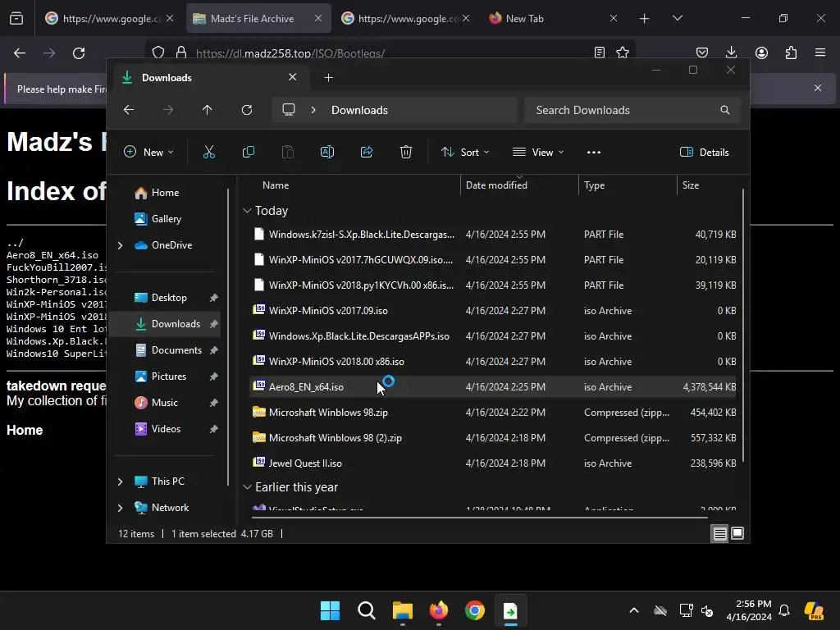Click the search magnifier in Downloads
This screenshot has height=630, width=840.
click(x=725, y=110)
